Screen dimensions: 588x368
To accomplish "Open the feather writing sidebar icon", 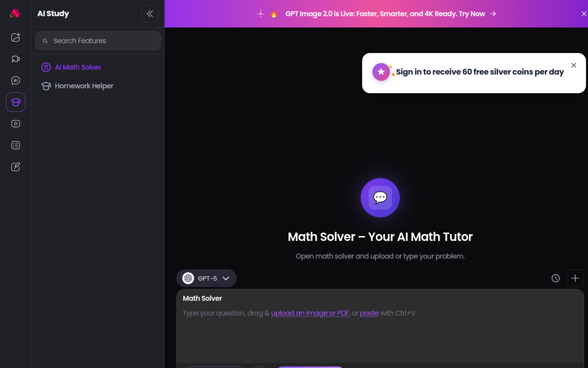I will [x=16, y=167].
